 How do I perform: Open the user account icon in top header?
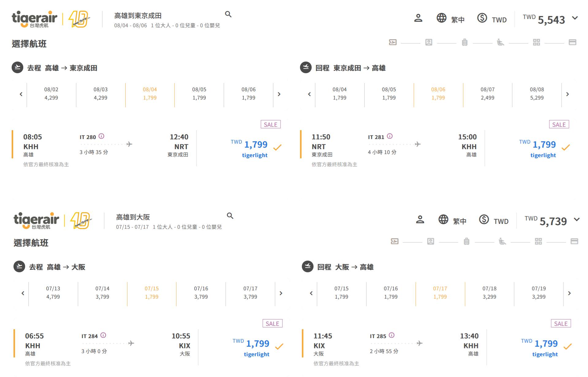418,18
